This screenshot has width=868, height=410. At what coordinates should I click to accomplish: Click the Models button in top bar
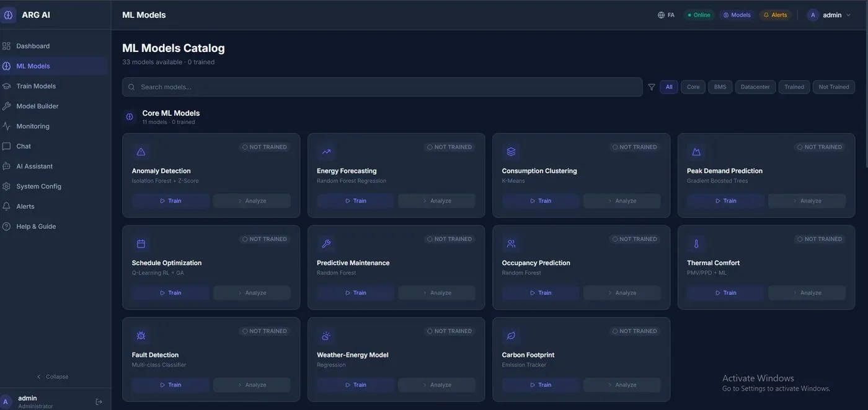click(737, 15)
